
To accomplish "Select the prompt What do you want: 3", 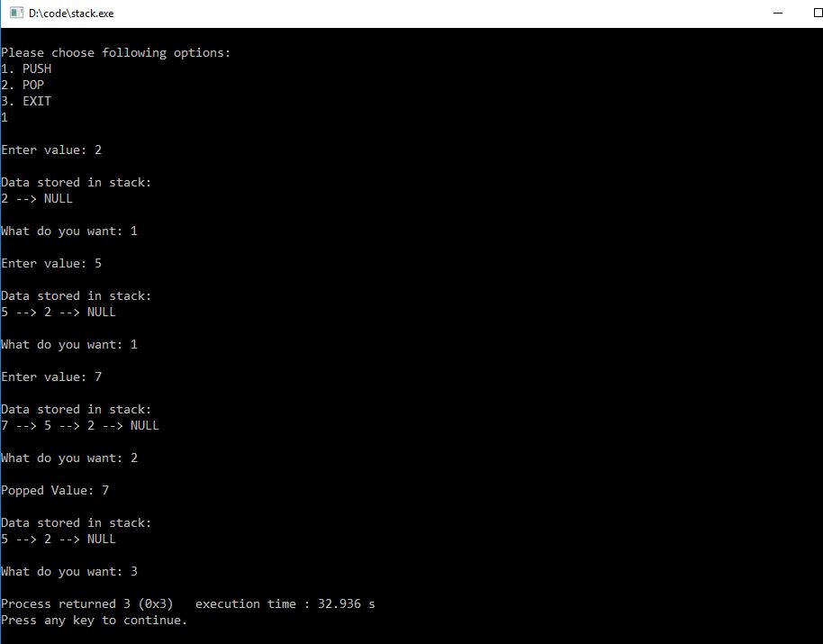I will (x=69, y=571).
